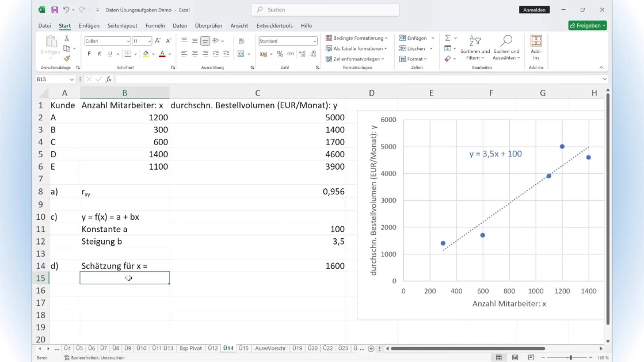
Task: Open Als Tabelle formatieren dropdown
Action: (356, 48)
